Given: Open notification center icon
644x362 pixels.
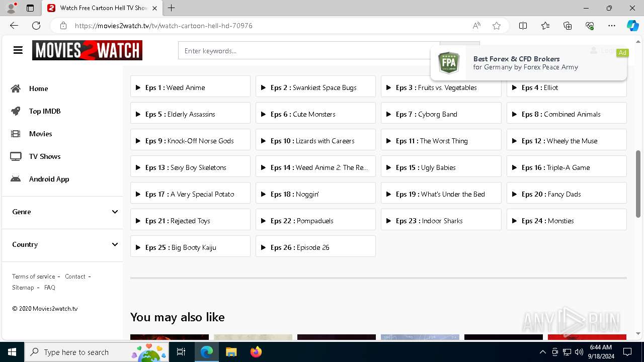Looking at the screenshot, I should [627, 352].
